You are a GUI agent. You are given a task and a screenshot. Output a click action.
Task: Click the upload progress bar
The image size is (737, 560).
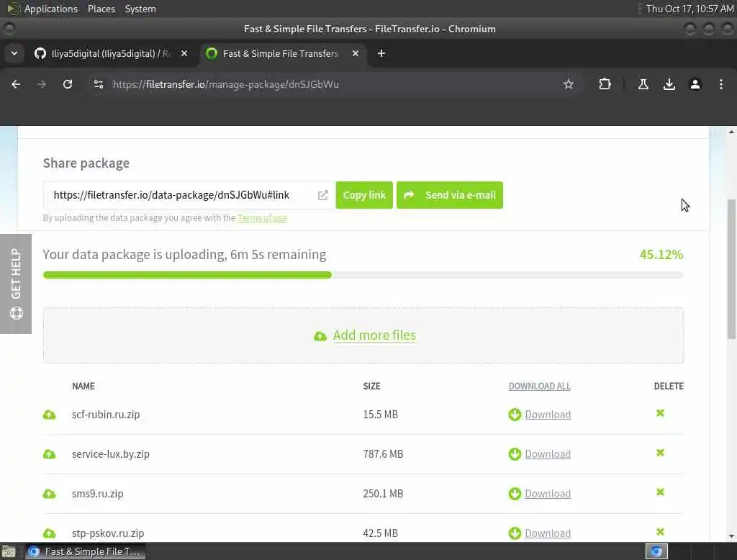[x=363, y=275]
